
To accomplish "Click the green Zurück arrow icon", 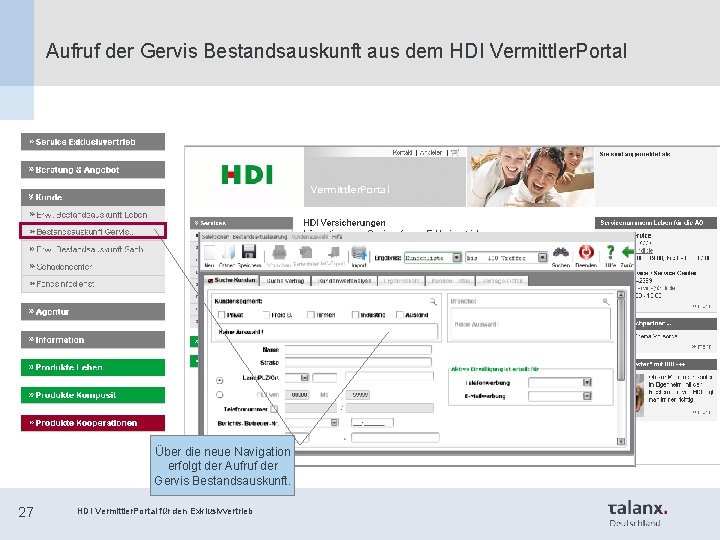I will (628, 252).
